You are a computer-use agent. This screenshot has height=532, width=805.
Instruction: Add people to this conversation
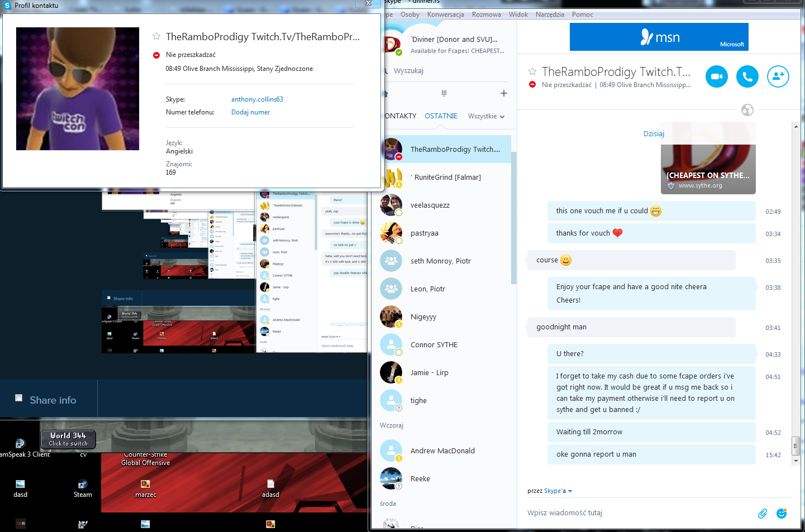(778, 76)
